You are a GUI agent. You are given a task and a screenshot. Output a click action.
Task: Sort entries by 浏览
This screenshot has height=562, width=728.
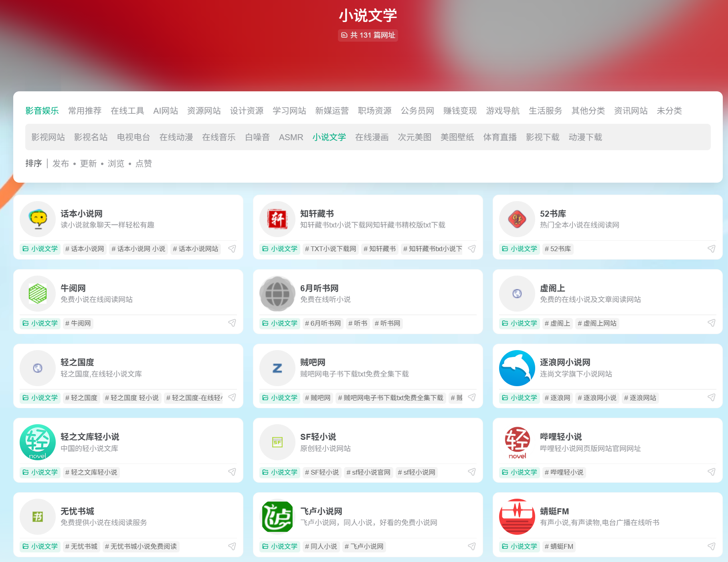coord(116,163)
